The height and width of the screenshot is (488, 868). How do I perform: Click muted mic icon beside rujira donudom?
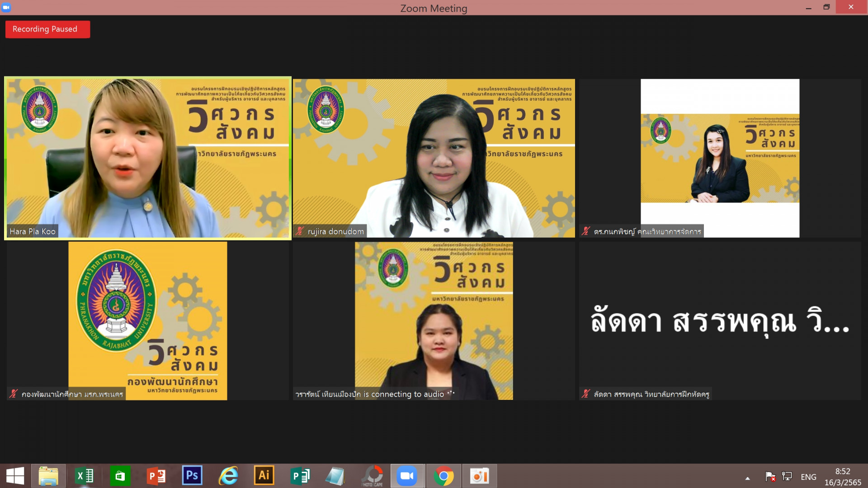(300, 231)
